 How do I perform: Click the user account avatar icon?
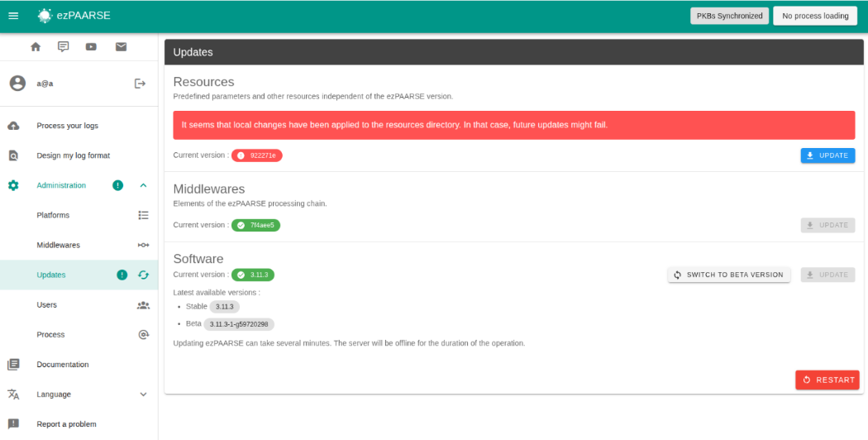[17, 84]
